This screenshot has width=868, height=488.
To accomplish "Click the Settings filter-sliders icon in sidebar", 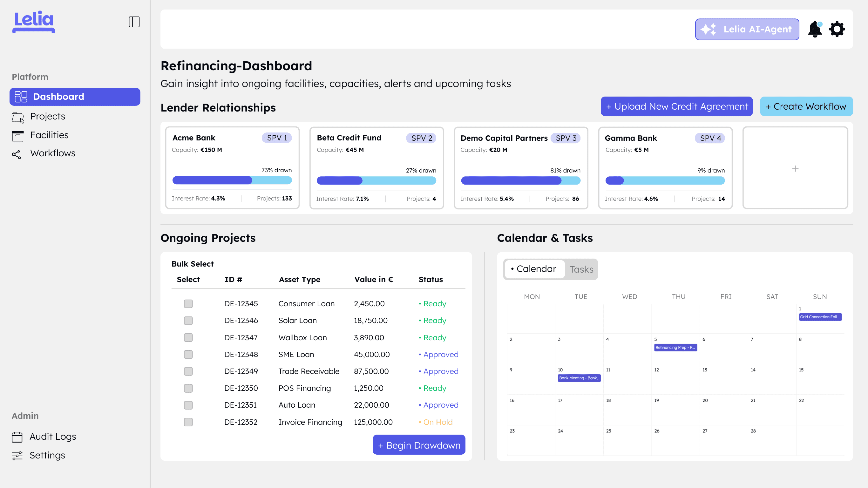I will pos(17,455).
